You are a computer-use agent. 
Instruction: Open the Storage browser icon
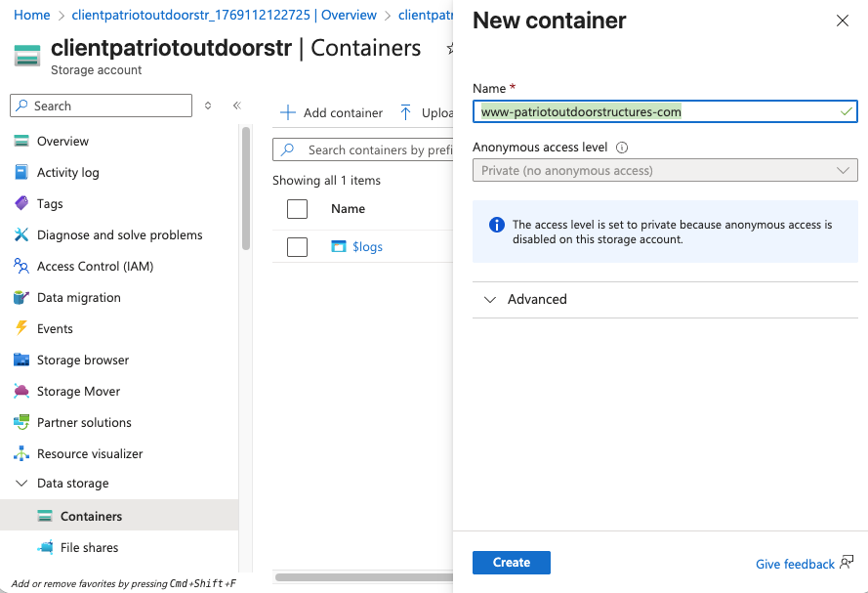(21, 360)
